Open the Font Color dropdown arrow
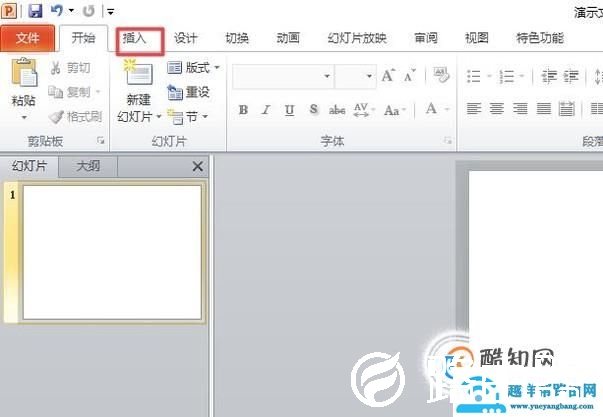Screen dimensions: 603x417 447,110
